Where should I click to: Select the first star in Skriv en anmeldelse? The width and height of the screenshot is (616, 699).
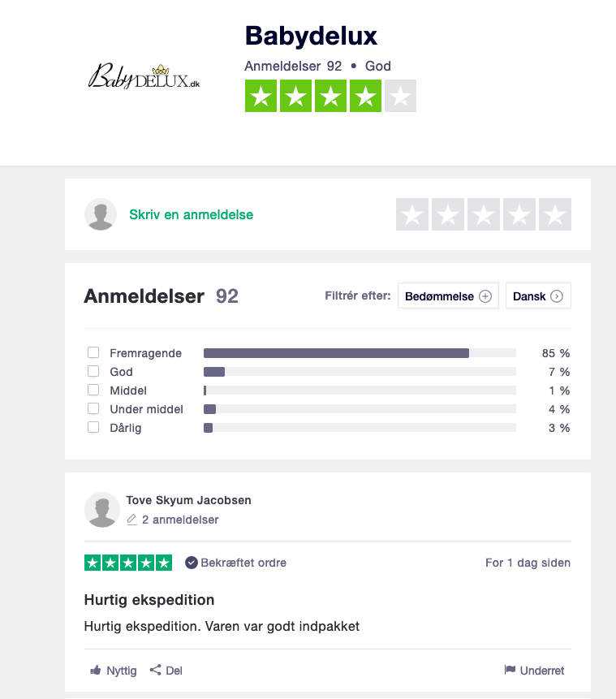(x=412, y=215)
